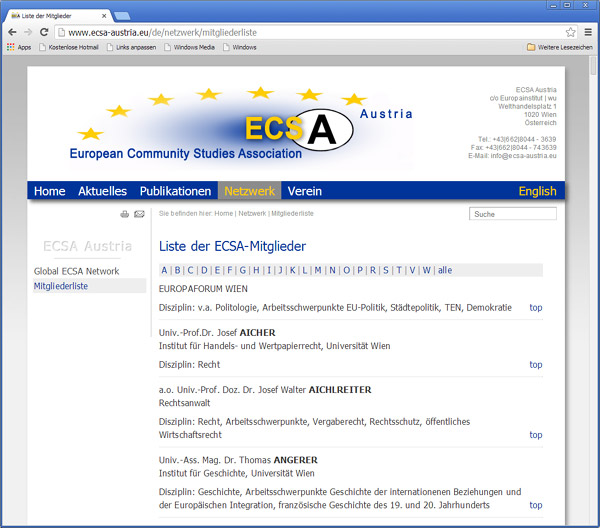Open the Publikationen menu item
Viewport: 600px width, 528px height.
pyautogui.click(x=175, y=191)
